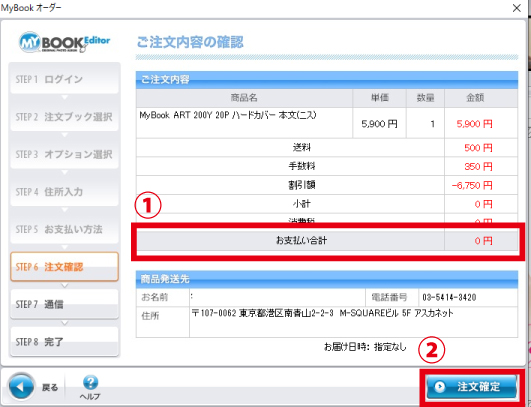Select STEP 8 完了 step
Image resolution: width=531 pixels, height=407 pixels.
coord(64,342)
